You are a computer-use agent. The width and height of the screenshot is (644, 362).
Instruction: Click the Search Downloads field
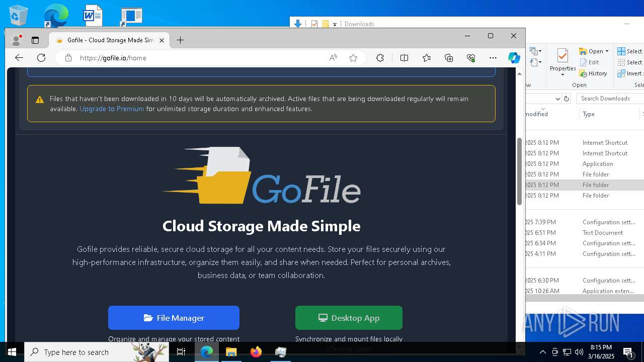click(610, 99)
